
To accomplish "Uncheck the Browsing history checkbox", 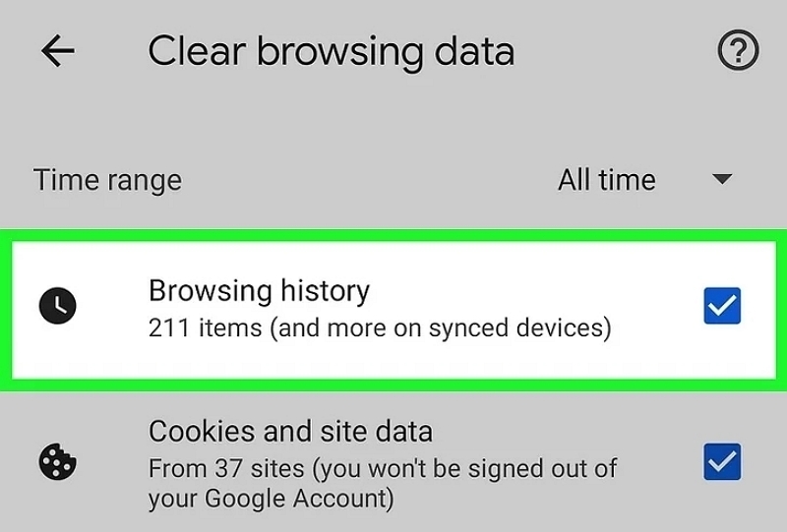I will pos(722,305).
